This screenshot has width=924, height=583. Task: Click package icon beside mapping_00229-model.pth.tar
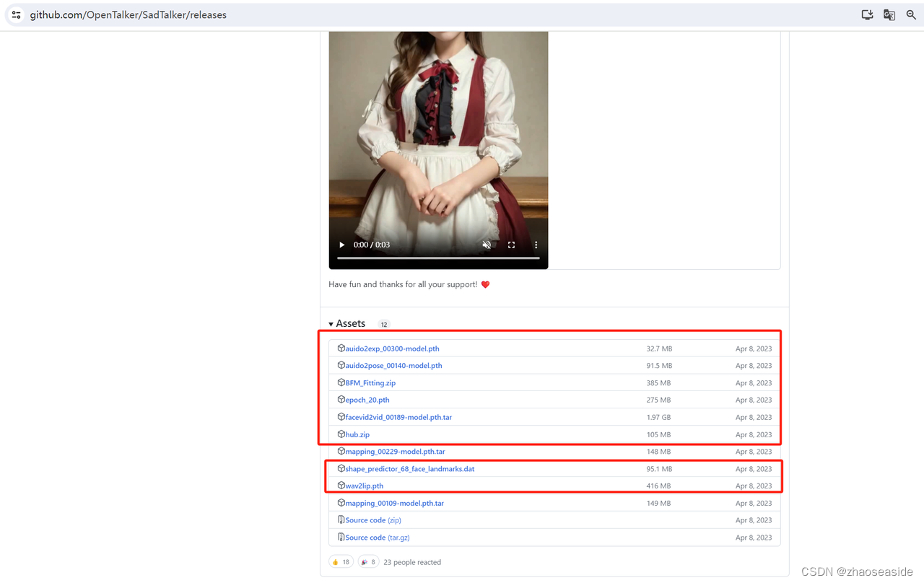click(341, 451)
